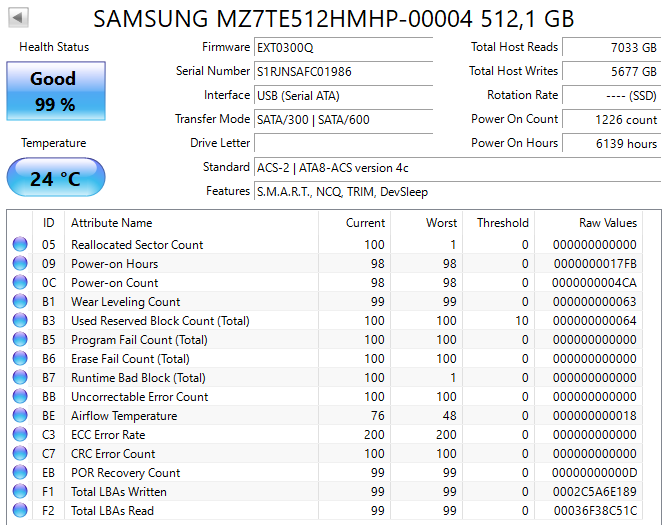The image size is (667, 525).
Task: Select the Power On Hours value box
Action: 611,144
